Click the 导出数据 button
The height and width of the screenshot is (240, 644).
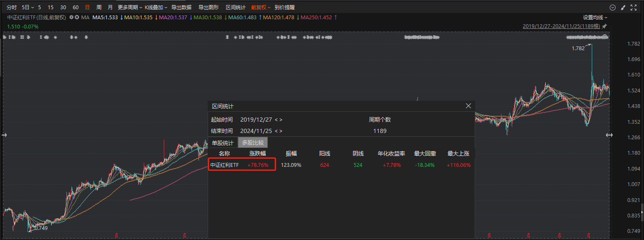tap(181, 8)
